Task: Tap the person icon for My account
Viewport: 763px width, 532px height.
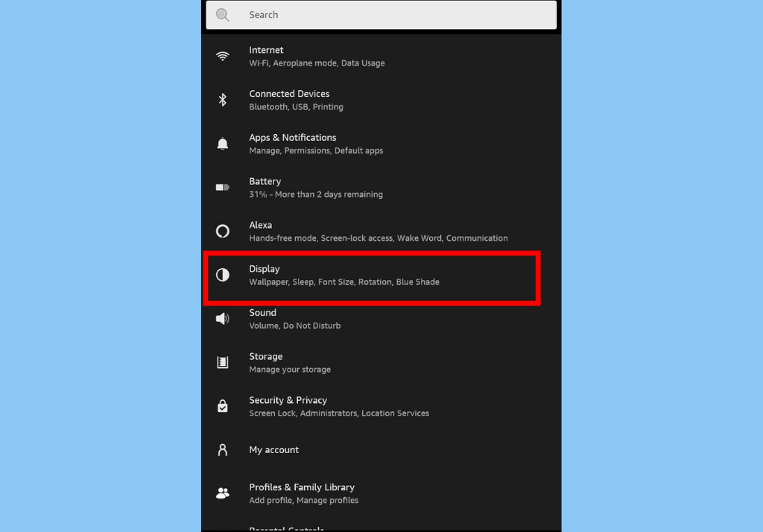Action: click(x=222, y=450)
